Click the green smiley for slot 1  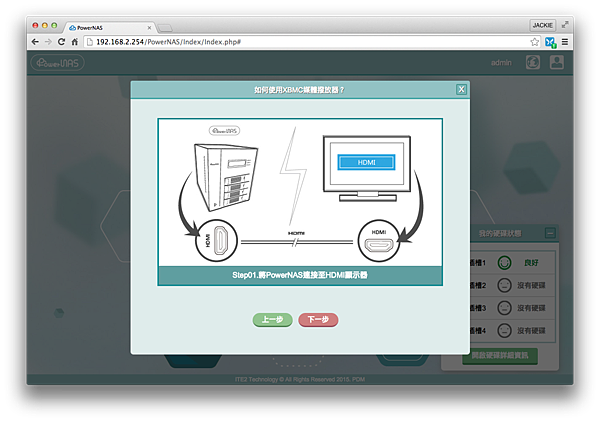click(x=504, y=263)
